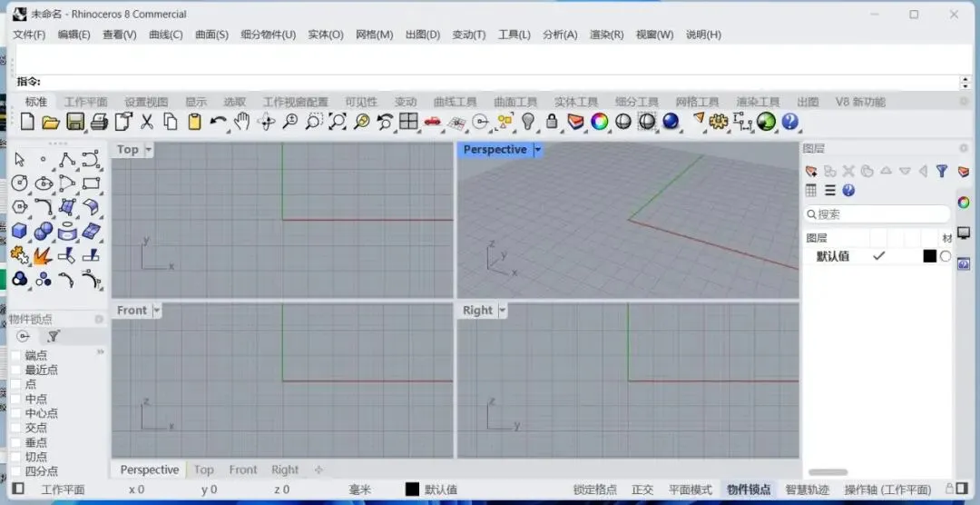The width and height of the screenshot is (980, 505).
Task: Click the black layer swatch in the status bar
Action: [412, 490]
